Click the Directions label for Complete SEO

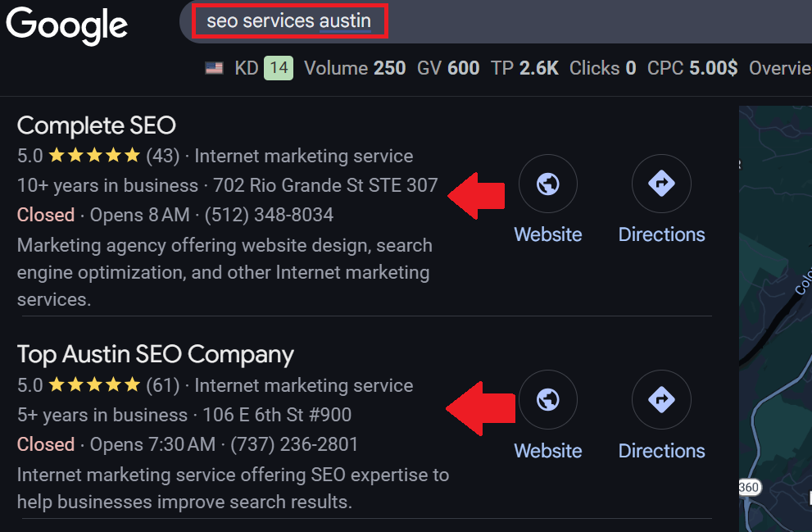tap(661, 234)
